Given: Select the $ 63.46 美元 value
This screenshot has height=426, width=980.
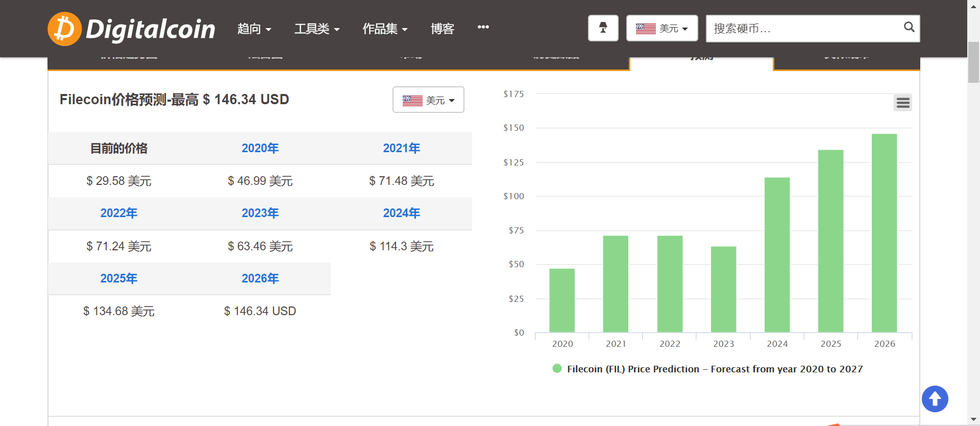Looking at the screenshot, I should pyautogui.click(x=260, y=246).
